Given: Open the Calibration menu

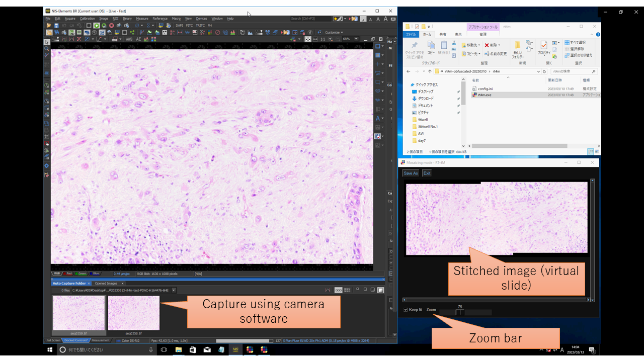Looking at the screenshot, I should point(87,19).
